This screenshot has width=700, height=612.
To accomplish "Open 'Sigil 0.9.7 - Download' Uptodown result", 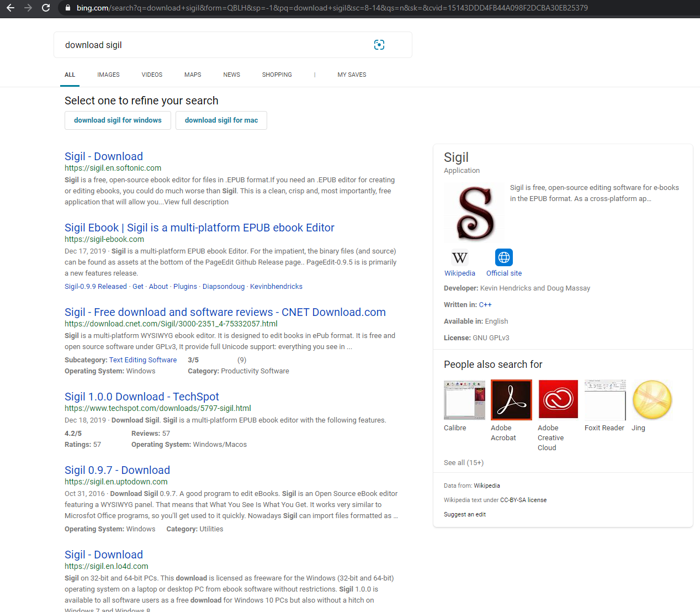I will point(117,470).
